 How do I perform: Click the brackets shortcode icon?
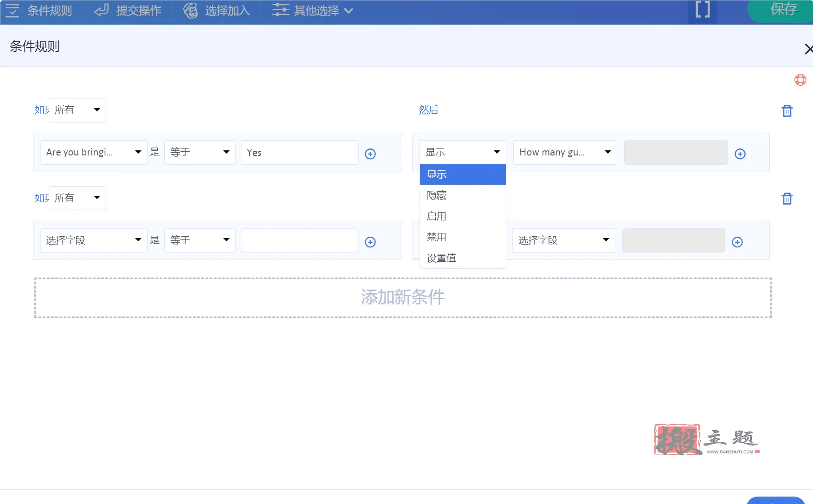click(x=703, y=10)
